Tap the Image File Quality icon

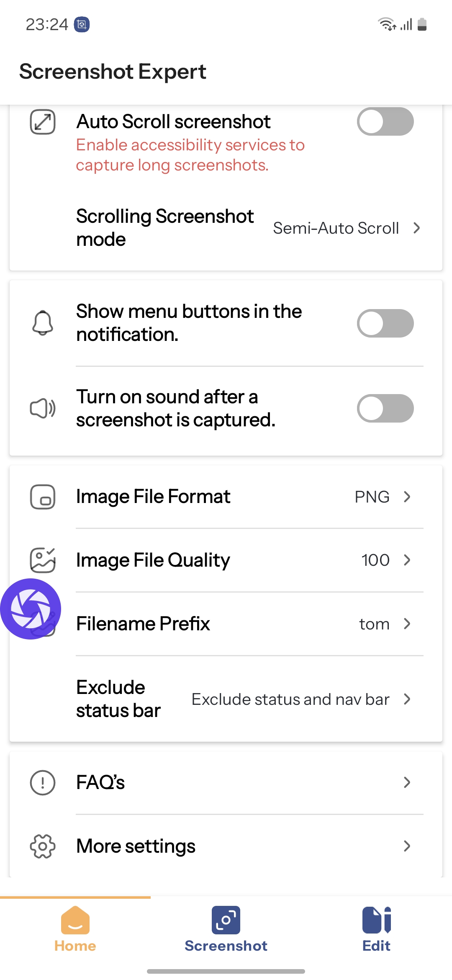pos(43,560)
